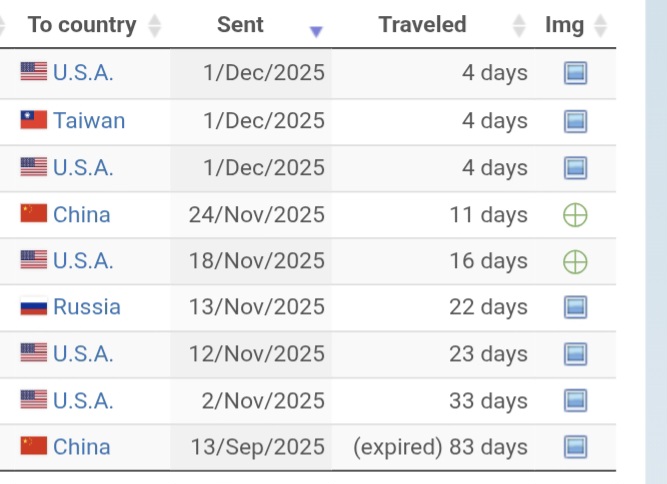Click China link in 24/Nov row
This screenshot has height=484, width=667.
coord(81,214)
